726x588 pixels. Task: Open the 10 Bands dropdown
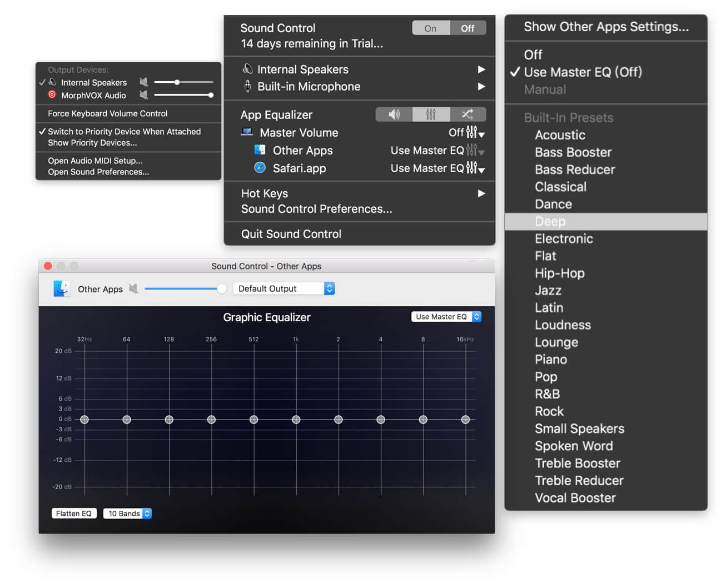[127, 514]
